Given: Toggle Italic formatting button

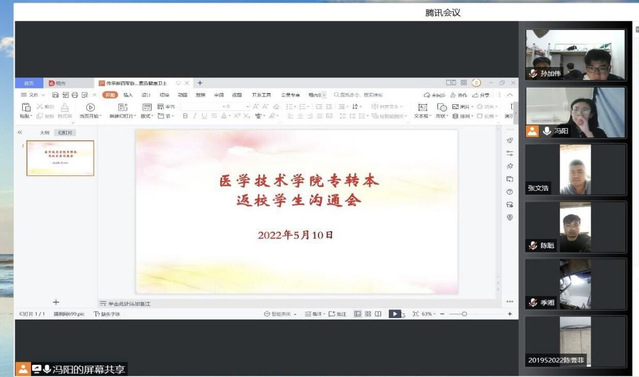Looking at the screenshot, I should click(x=195, y=116).
